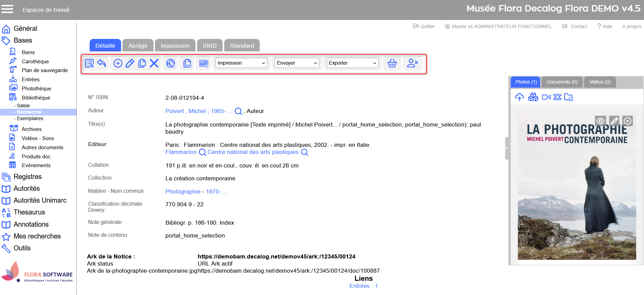
Task: Click the pencil edit record icon
Action: click(x=130, y=63)
